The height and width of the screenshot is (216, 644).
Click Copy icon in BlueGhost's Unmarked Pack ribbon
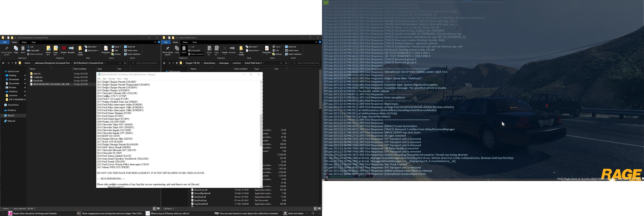(16, 48)
